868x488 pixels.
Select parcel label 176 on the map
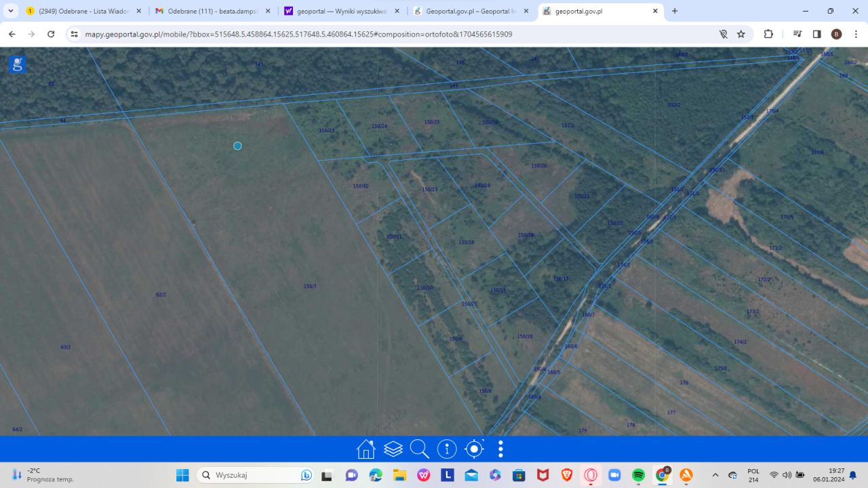coord(684,383)
